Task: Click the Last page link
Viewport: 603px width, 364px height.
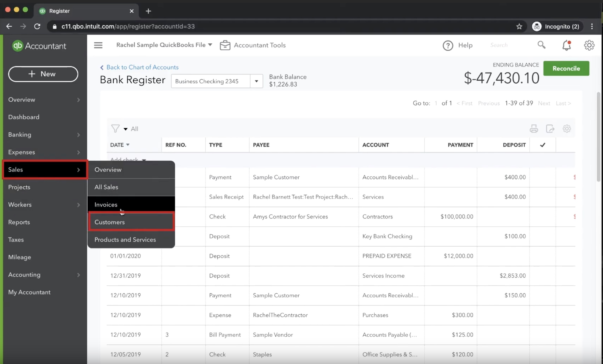Action: pos(563,103)
